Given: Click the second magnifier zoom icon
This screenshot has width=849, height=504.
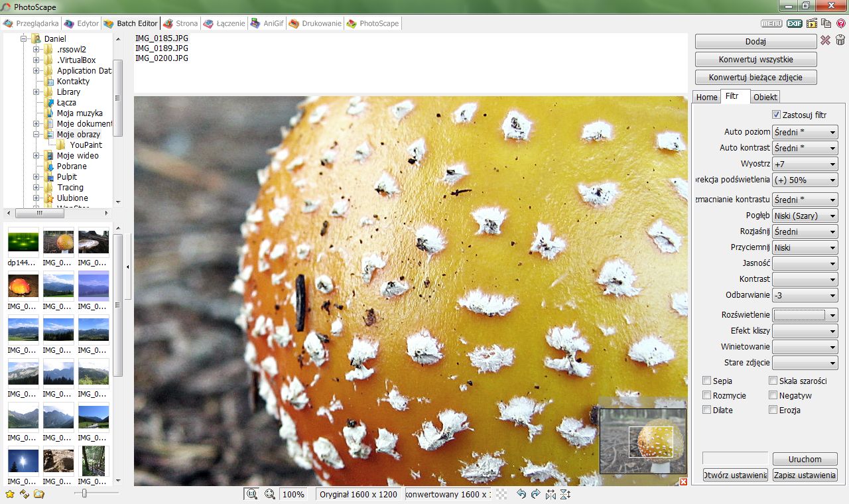Looking at the screenshot, I should point(270,494).
